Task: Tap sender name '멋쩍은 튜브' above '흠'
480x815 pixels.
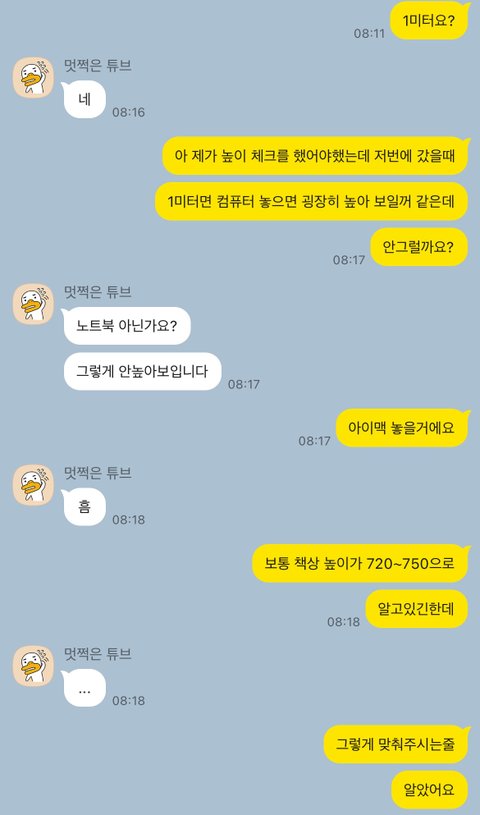Action: click(98, 473)
